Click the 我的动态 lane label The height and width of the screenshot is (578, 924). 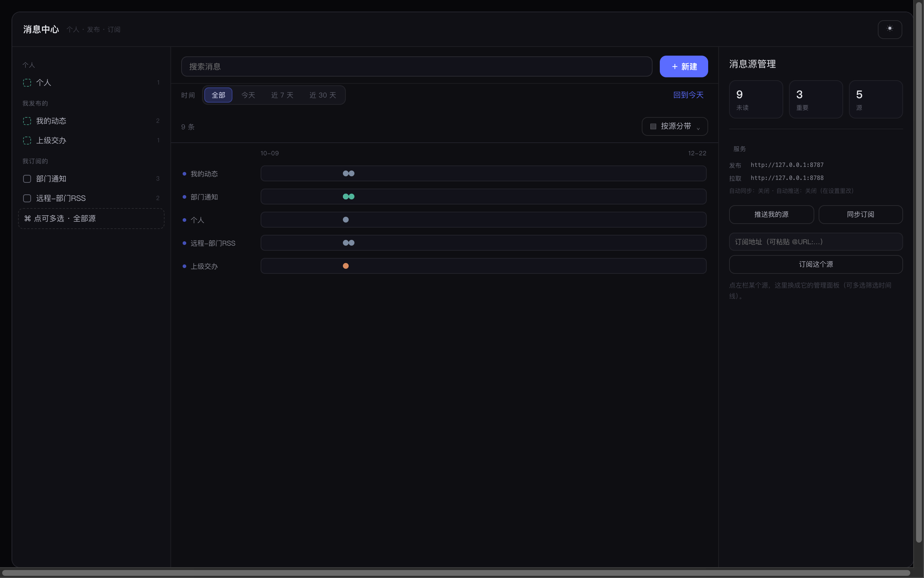204,174
